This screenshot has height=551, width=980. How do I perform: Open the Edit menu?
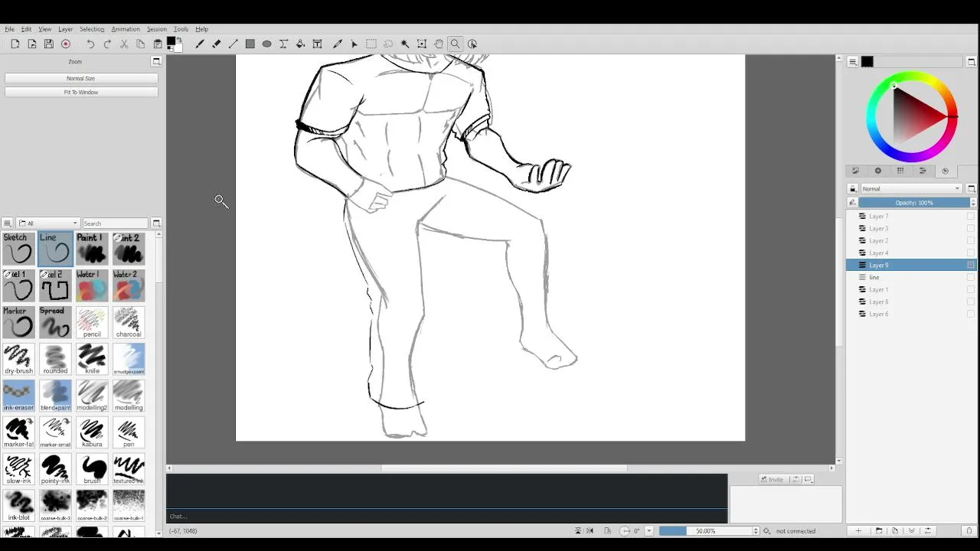click(26, 29)
